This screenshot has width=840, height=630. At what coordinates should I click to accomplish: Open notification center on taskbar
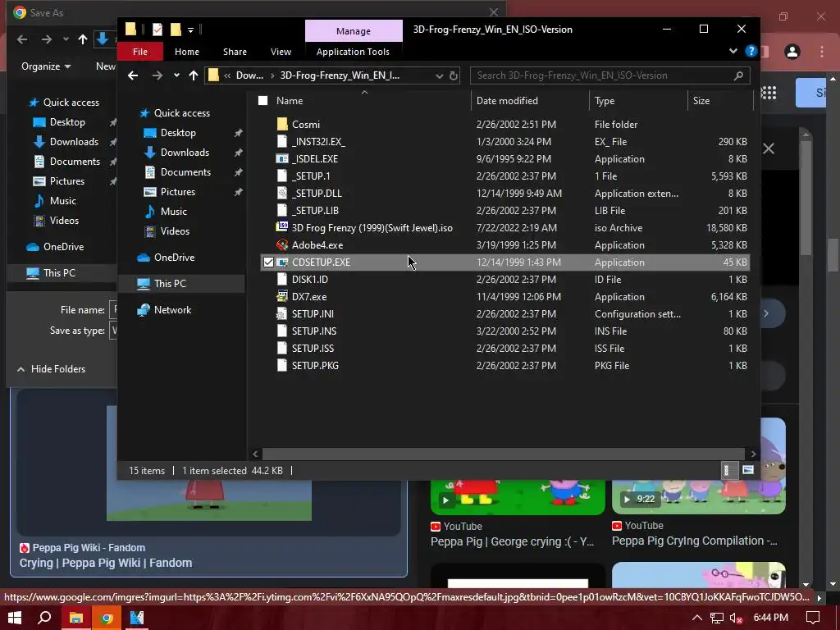[x=813, y=618]
